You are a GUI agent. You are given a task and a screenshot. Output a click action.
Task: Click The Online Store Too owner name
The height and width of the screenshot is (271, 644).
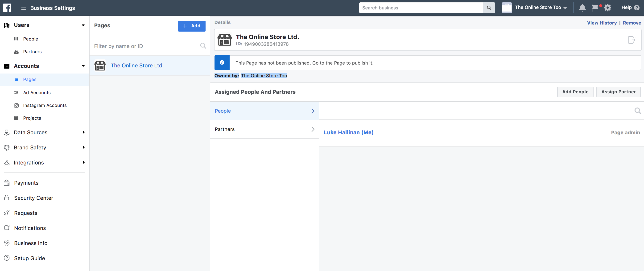click(x=264, y=76)
